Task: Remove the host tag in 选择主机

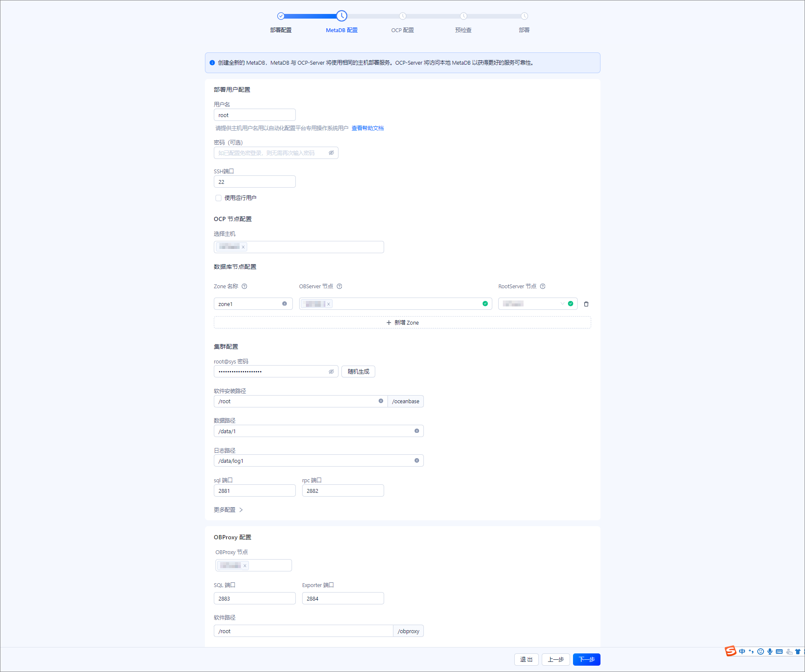Action: [x=243, y=247]
